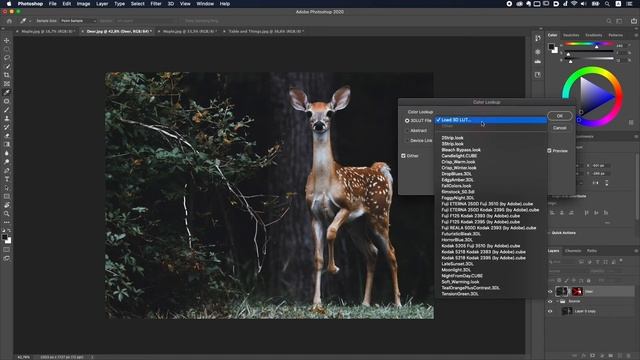Select the Device Link radio button
Screen dimensions: 640x360
click(x=407, y=140)
